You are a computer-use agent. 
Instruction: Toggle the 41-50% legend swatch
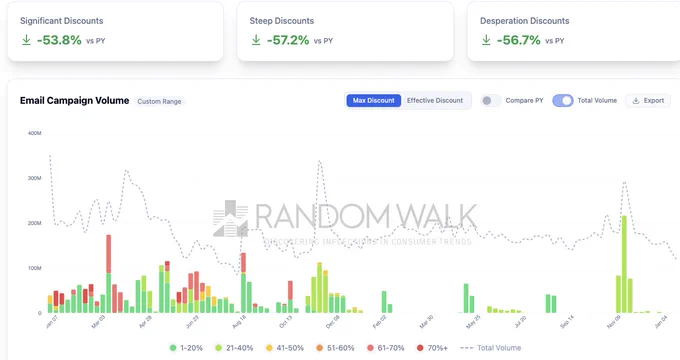pos(269,348)
